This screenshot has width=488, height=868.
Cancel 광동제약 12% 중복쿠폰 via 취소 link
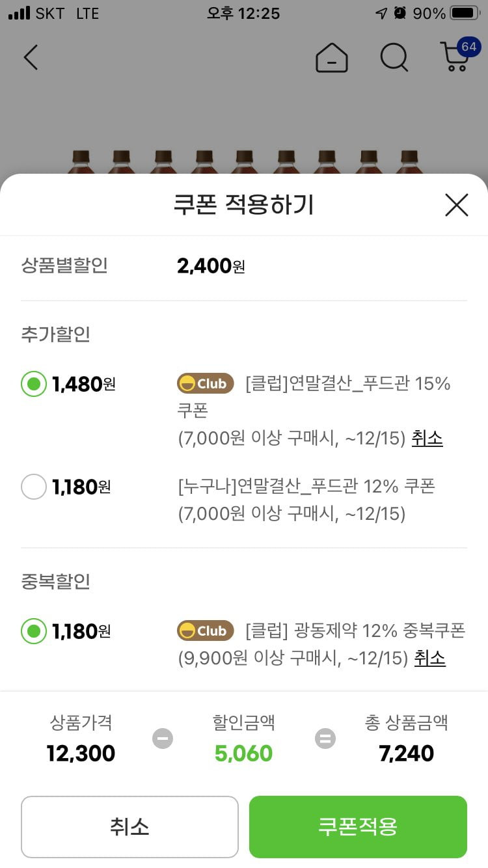pyautogui.click(x=429, y=658)
